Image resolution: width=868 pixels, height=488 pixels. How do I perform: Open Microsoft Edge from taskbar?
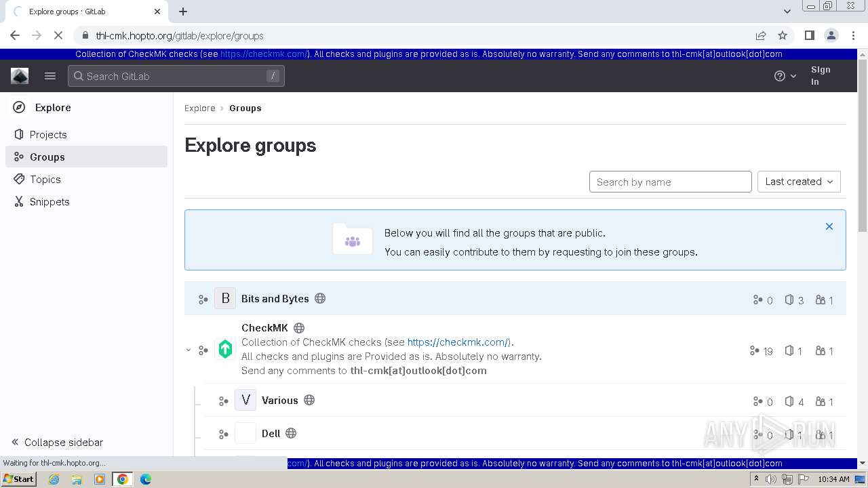click(x=145, y=479)
